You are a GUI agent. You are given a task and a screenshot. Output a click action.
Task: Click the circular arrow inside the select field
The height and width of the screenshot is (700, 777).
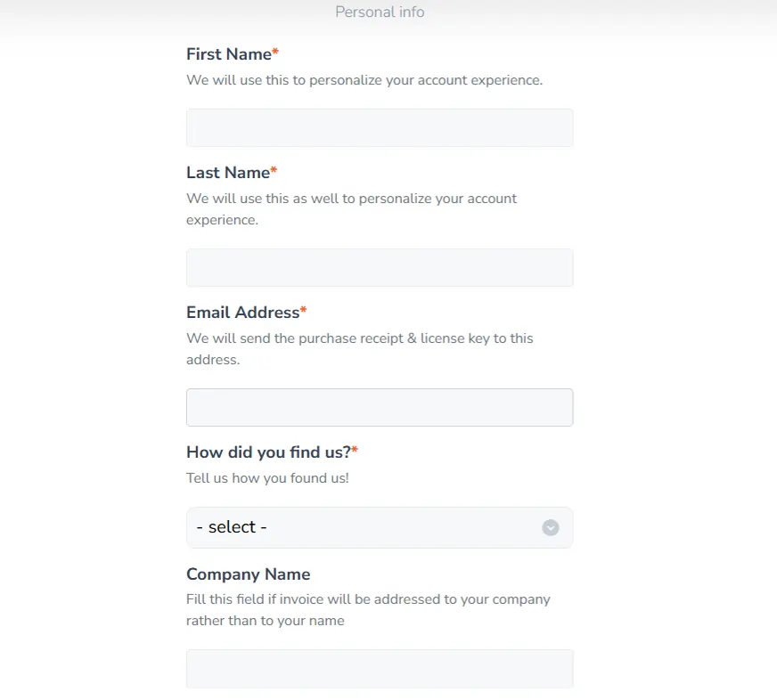coord(550,527)
